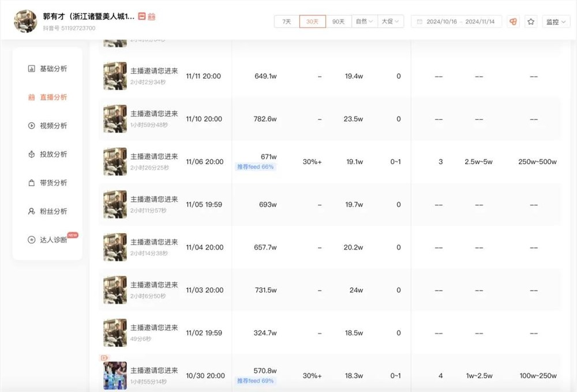Open the 视频分析 sidebar icon
This screenshot has width=577, height=392.
32,125
